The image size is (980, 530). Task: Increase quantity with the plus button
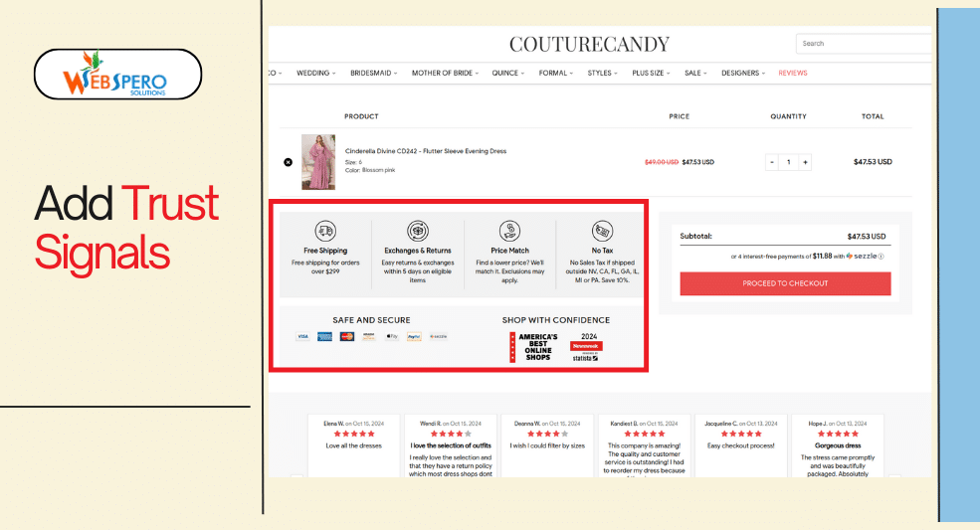click(x=805, y=162)
